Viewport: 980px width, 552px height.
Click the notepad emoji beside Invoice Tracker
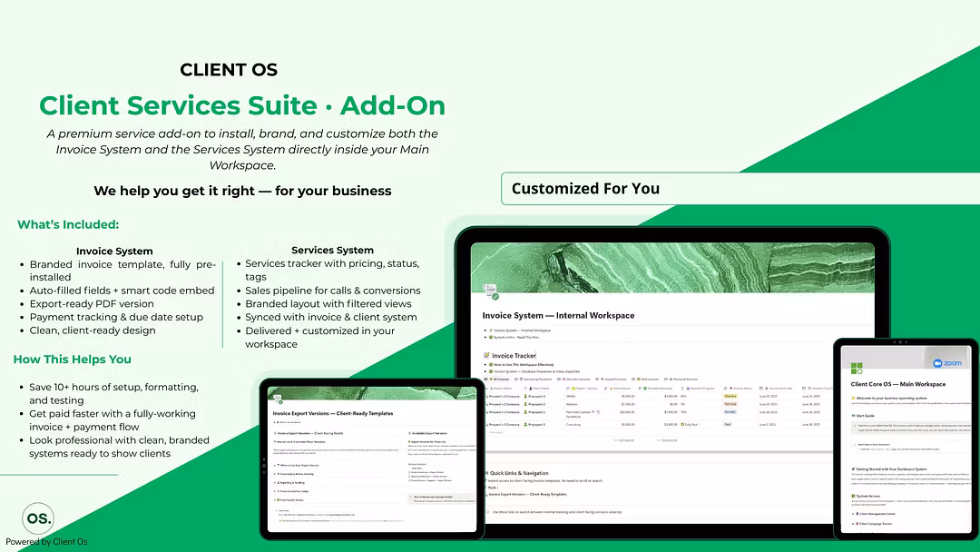pos(486,356)
